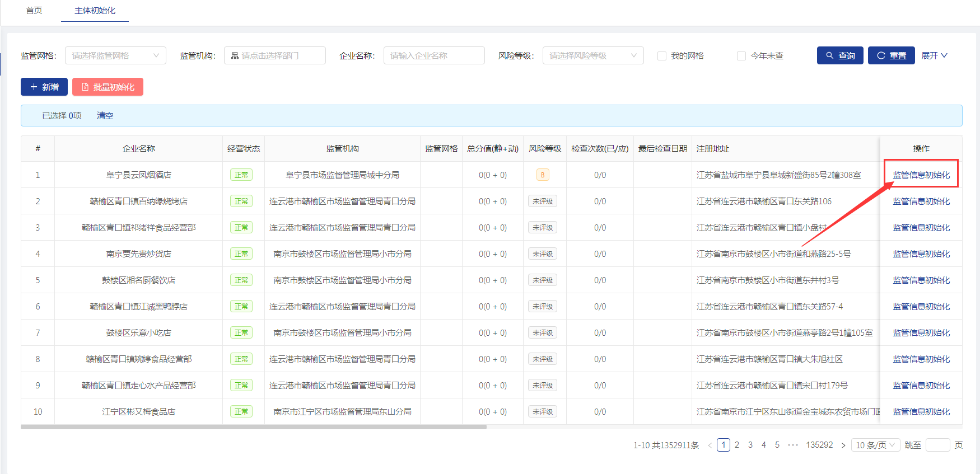The image size is (980, 474).
Task: Click the risk level B badge in row 1
Action: click(542, 175)
